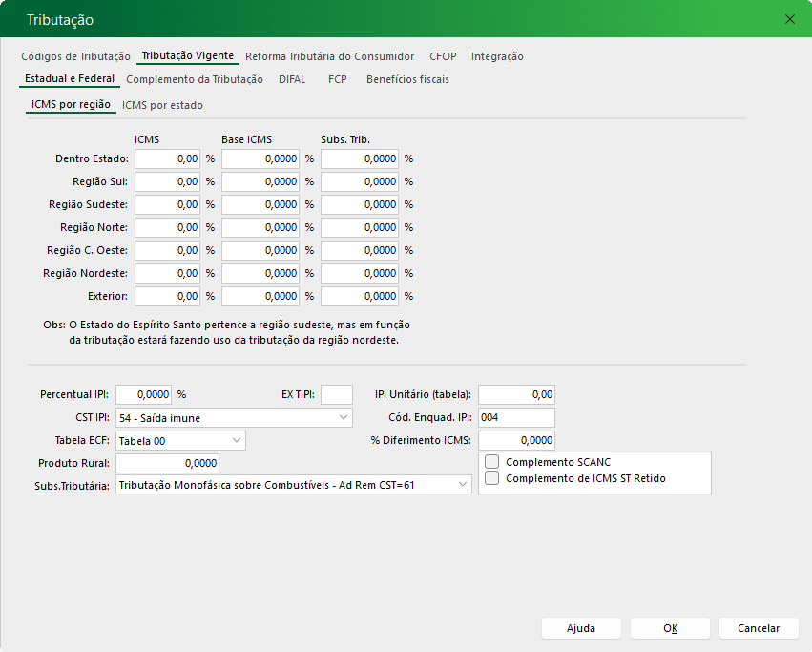Check Complemento de ICMS ST Retido

[492, 478]
